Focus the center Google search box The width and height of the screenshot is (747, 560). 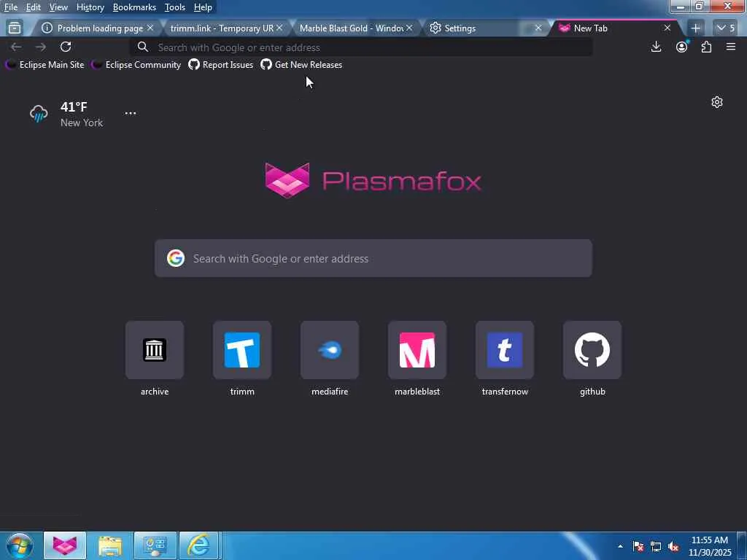tap(373, 258)
